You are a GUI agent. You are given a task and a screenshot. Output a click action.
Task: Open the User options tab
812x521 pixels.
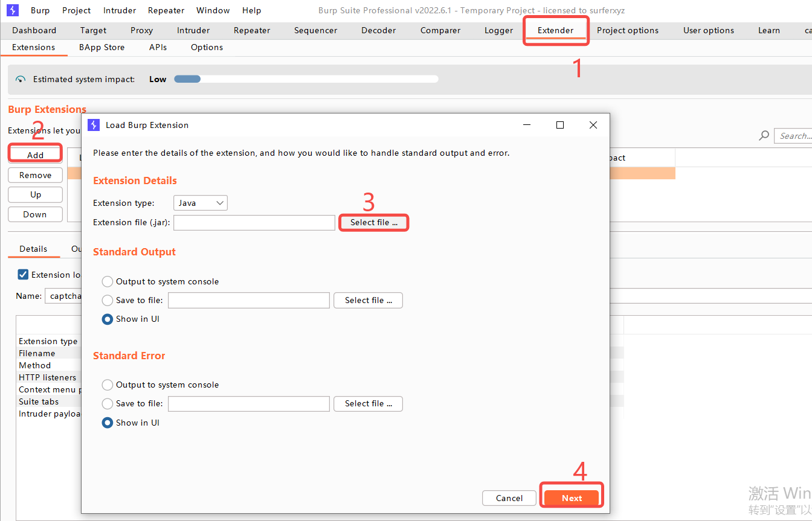(x=709, y=30)
